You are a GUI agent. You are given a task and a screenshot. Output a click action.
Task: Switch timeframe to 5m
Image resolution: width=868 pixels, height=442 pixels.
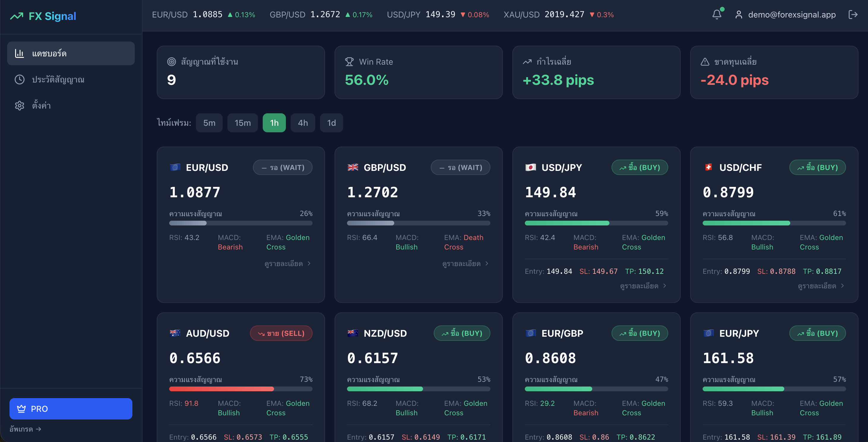209,123
